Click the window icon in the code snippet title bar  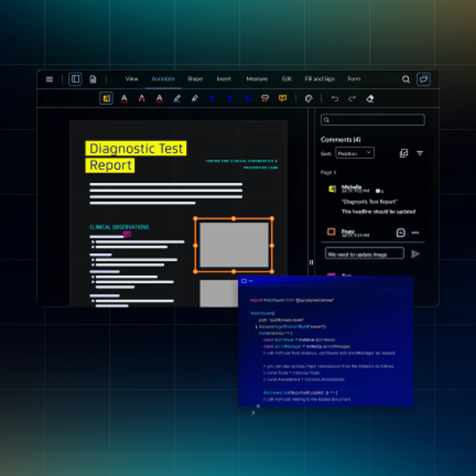click(x=244, y=281)
